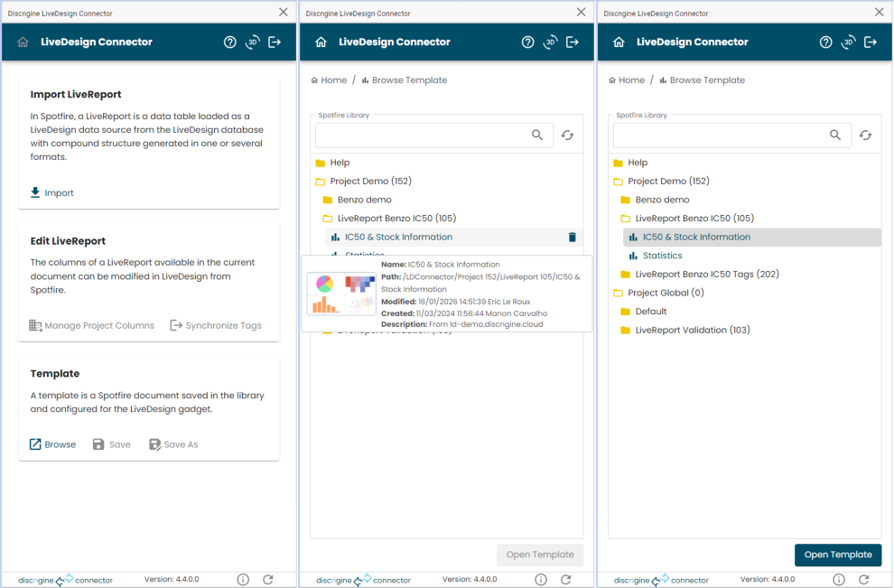The height and width of the screenshot is (588, 894).
Task: Click home icon in right panel header
Action: [619, 42]
